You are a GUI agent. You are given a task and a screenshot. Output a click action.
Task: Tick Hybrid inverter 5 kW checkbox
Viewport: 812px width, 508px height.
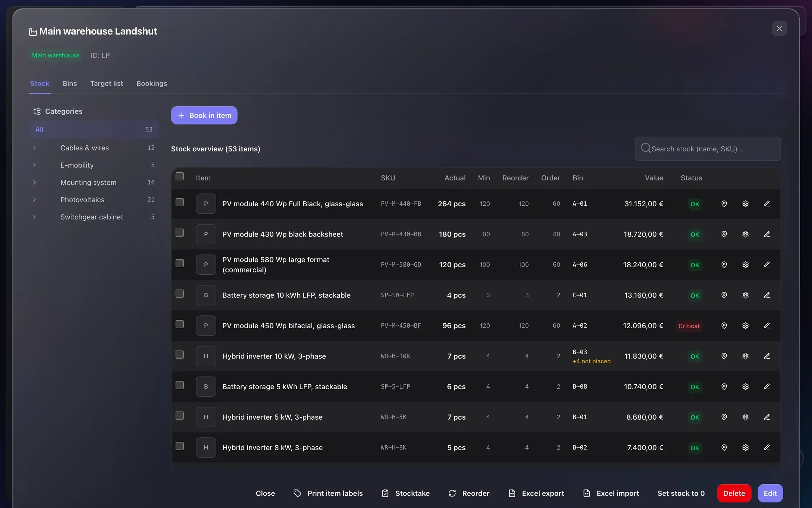click(180, 416)
